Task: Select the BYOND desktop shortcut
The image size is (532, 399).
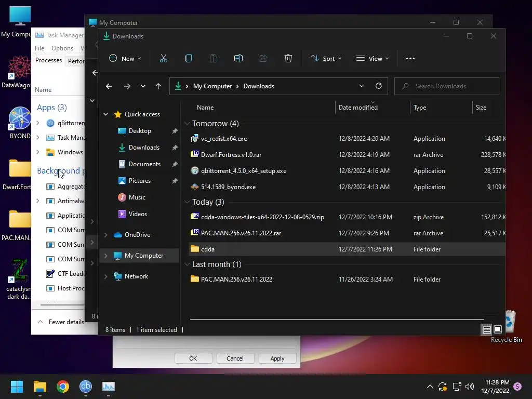Action: [20, 123]
